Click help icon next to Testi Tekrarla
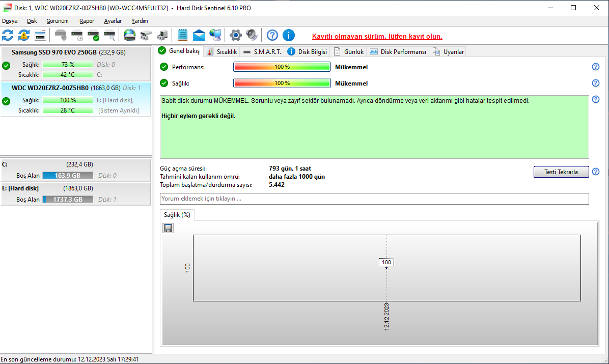609x364 pixels. (595, 172)
